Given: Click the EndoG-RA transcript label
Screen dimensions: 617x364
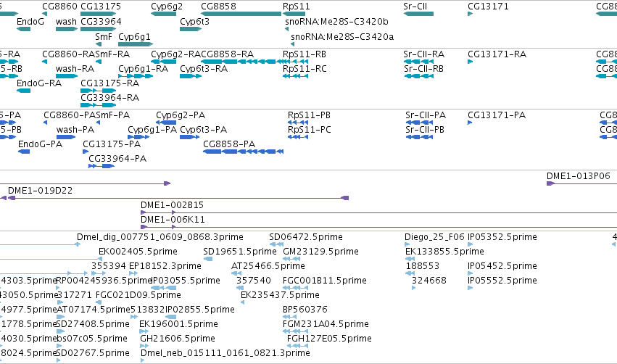Looking at the screenshot, I should click(39, 83).
